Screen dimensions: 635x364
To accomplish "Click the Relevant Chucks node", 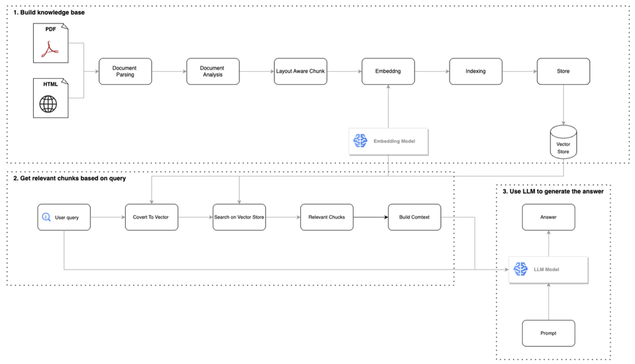I will click(x=327, y=217).
